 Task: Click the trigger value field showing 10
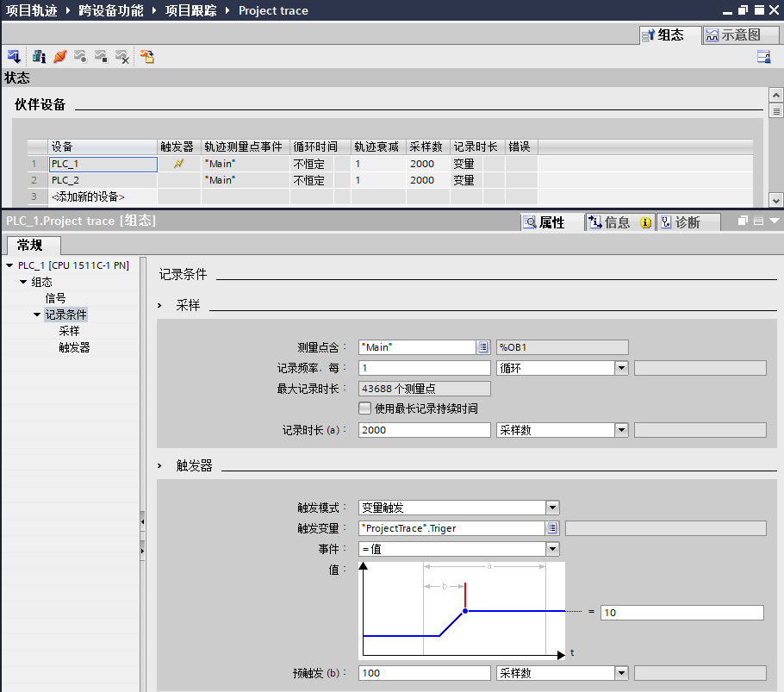pos(681,612)
